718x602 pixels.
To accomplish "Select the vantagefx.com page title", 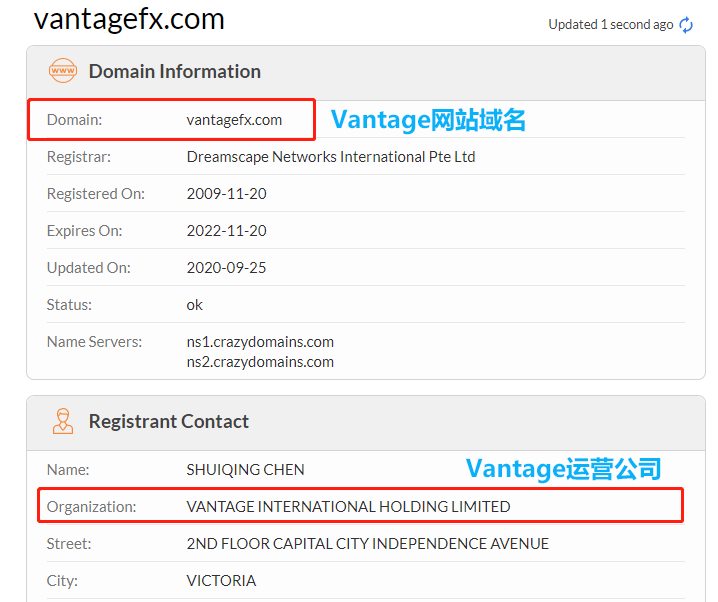I will (129, 19).
